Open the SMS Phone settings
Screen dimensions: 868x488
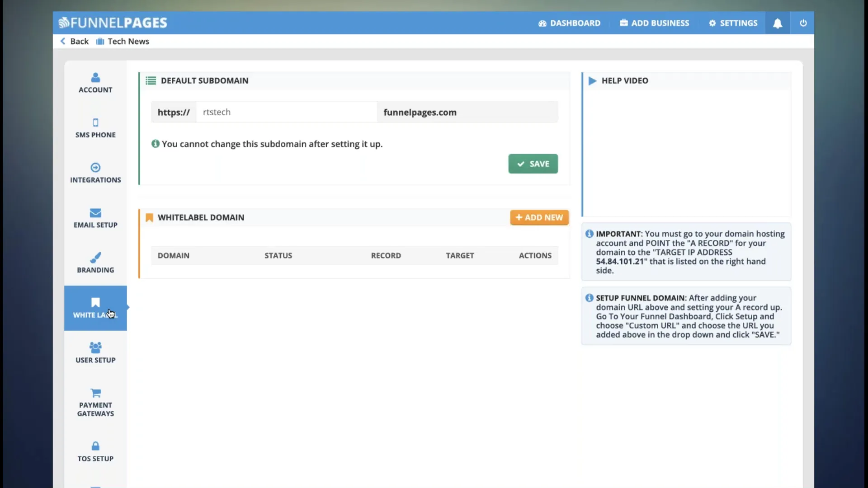tap(95, 128)
